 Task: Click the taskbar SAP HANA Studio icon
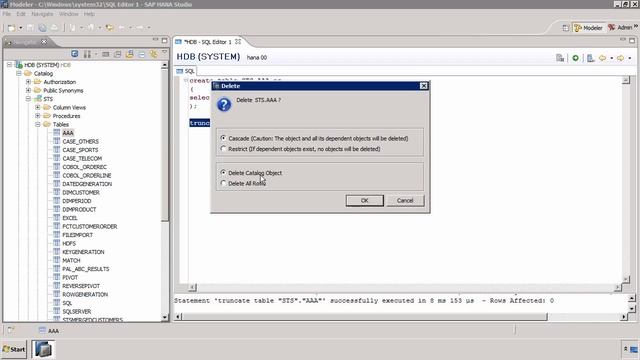43,349
